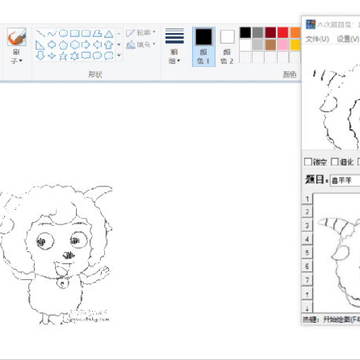
Task: Open the shape Fill dropdown
Action: click(x=141, y=44)
